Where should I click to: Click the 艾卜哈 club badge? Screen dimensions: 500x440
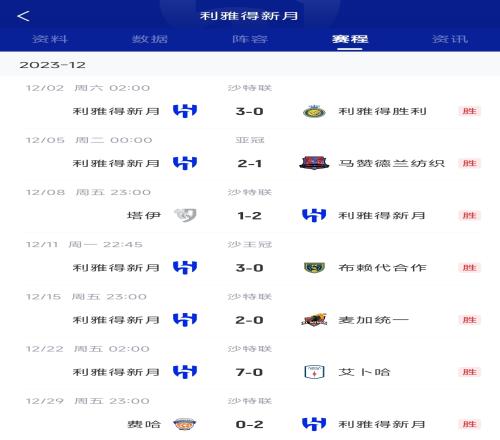point(314,372)
